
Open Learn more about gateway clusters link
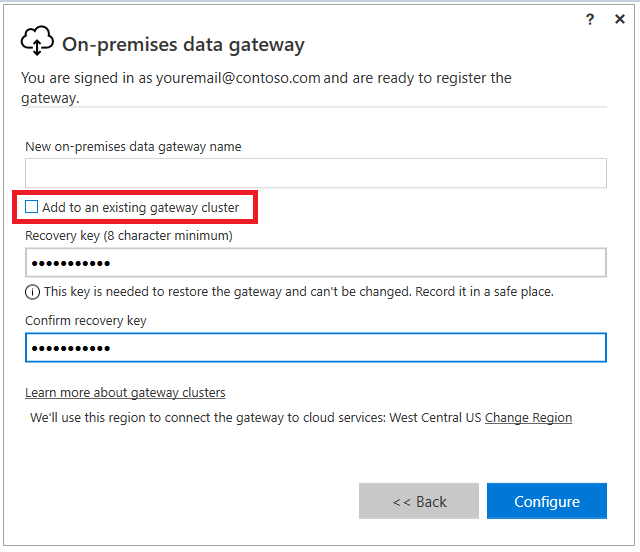[x=125, y=392]
